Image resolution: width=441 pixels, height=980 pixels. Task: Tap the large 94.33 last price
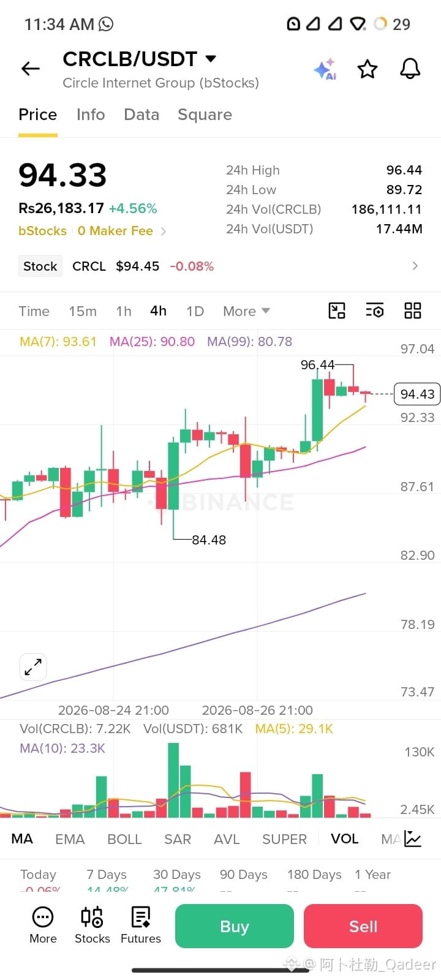pyautogui.click(x=62, y=175)
